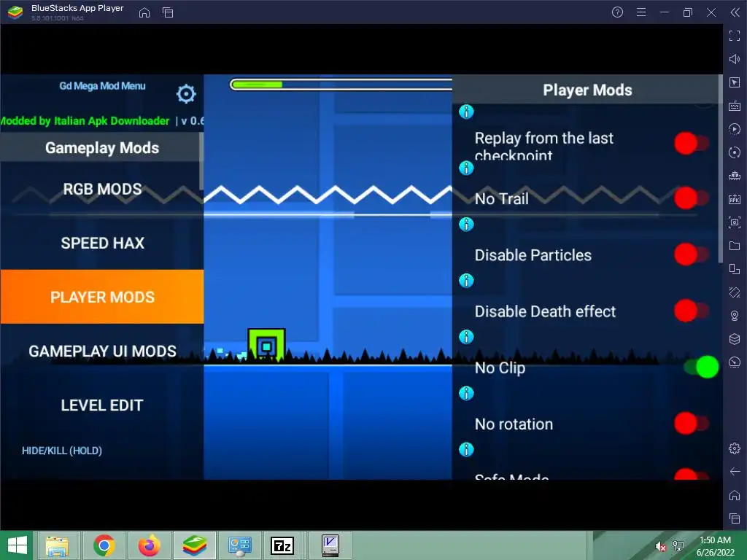The width and height of the screenshot is (747, 560).
Task: Open game controls keyboard icon
Action: [735, 106]
